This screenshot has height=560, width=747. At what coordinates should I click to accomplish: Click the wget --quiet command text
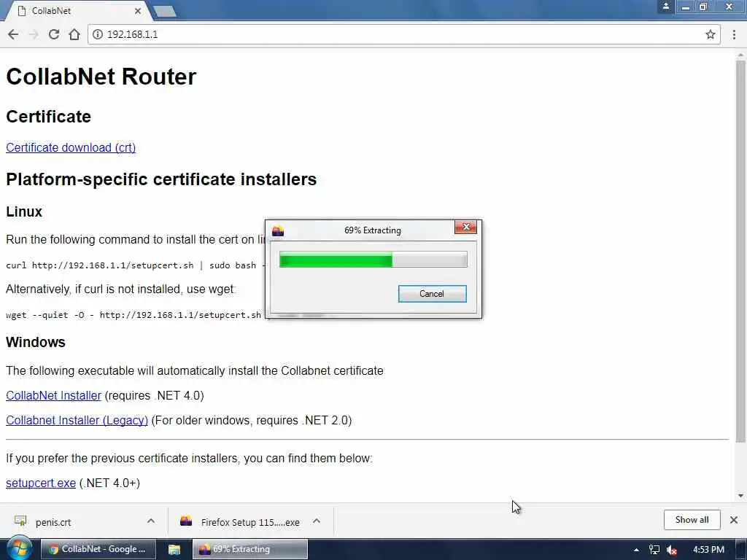point(135,315)
